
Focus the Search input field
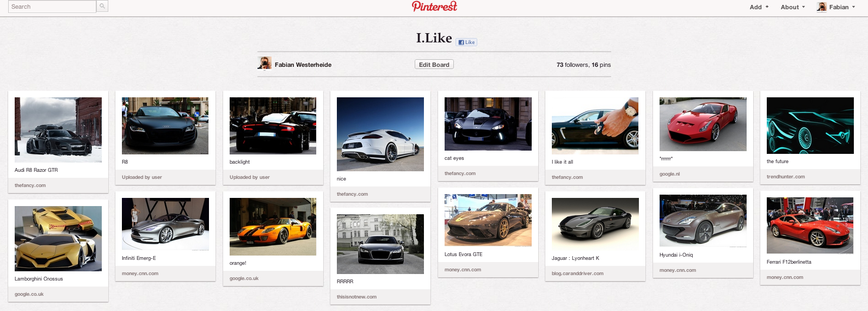52,7
